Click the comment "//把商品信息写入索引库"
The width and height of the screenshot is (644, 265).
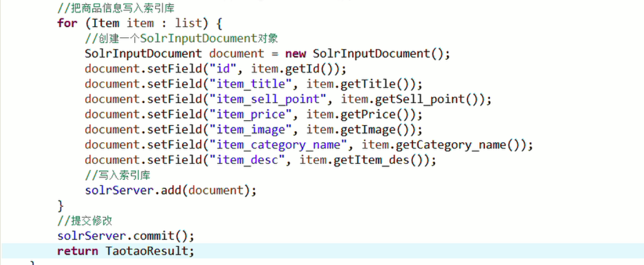[115, 7]
